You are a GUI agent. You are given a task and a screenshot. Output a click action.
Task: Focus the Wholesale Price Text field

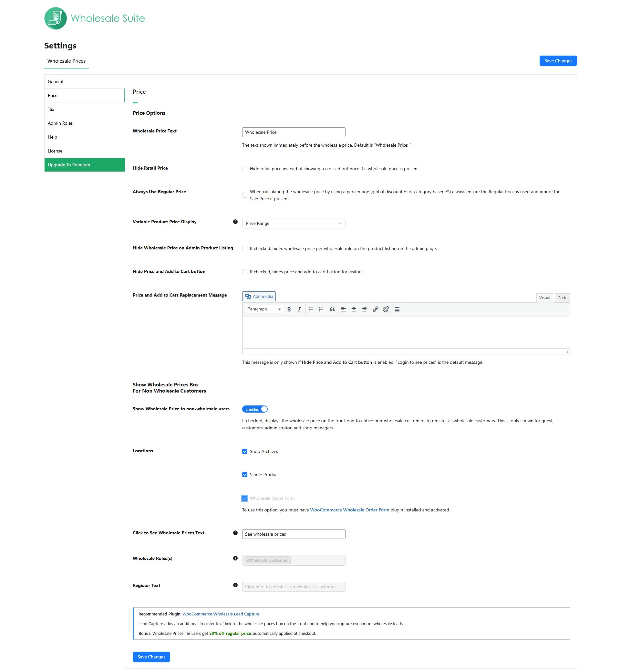tap(294, 132)
